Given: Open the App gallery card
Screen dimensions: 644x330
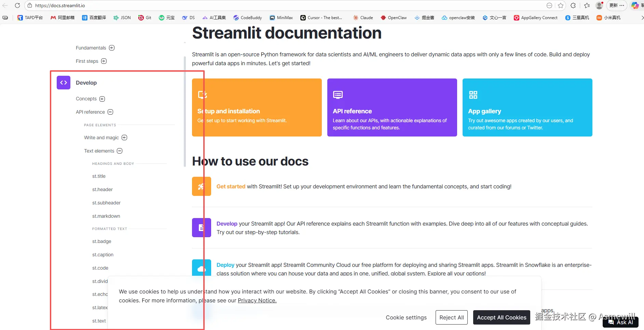Looking at the screenshot, I should click(x=527, y=107).
